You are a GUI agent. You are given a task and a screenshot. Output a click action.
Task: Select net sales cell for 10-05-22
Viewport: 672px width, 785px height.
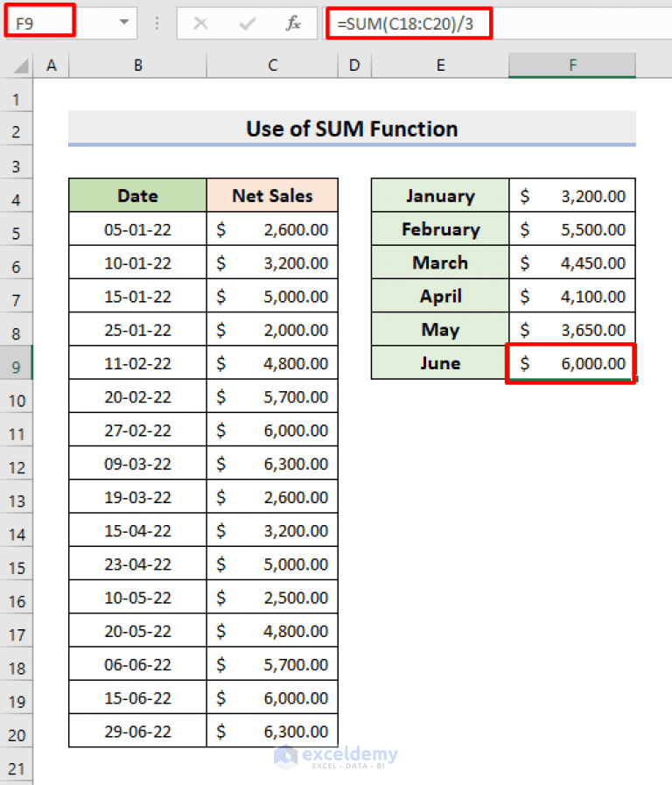click(272, 597)
